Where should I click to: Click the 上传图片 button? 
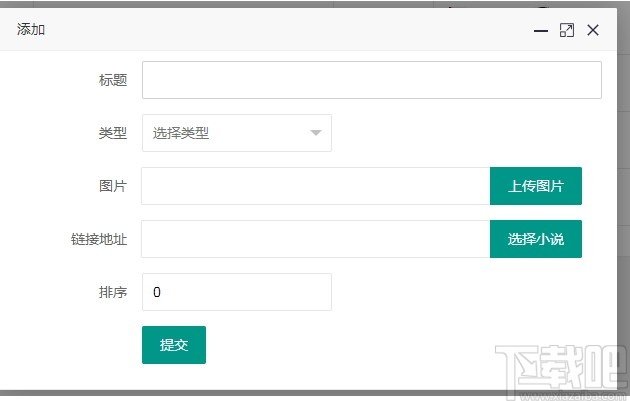pos(536,186)
